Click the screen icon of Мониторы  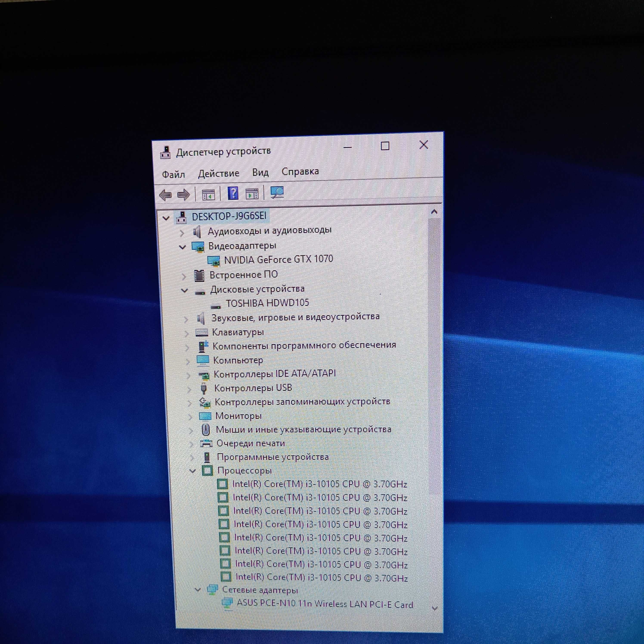[x=205, y=416]
